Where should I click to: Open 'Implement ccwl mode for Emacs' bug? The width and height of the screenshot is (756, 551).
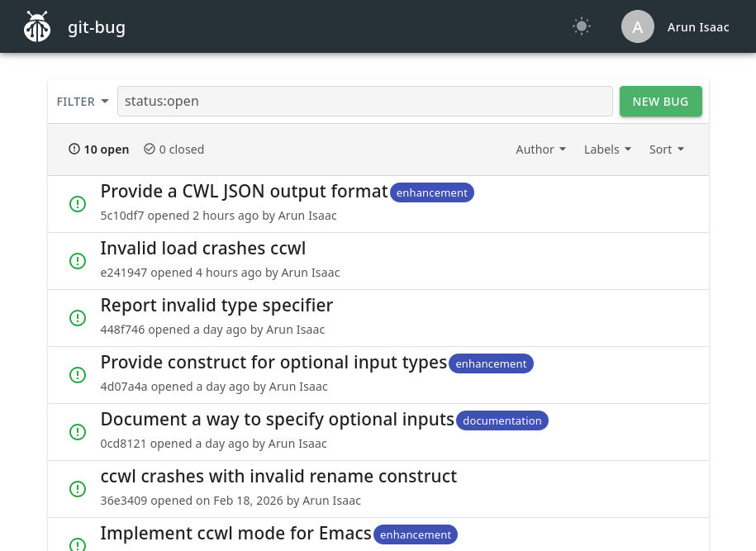[235, 534]
